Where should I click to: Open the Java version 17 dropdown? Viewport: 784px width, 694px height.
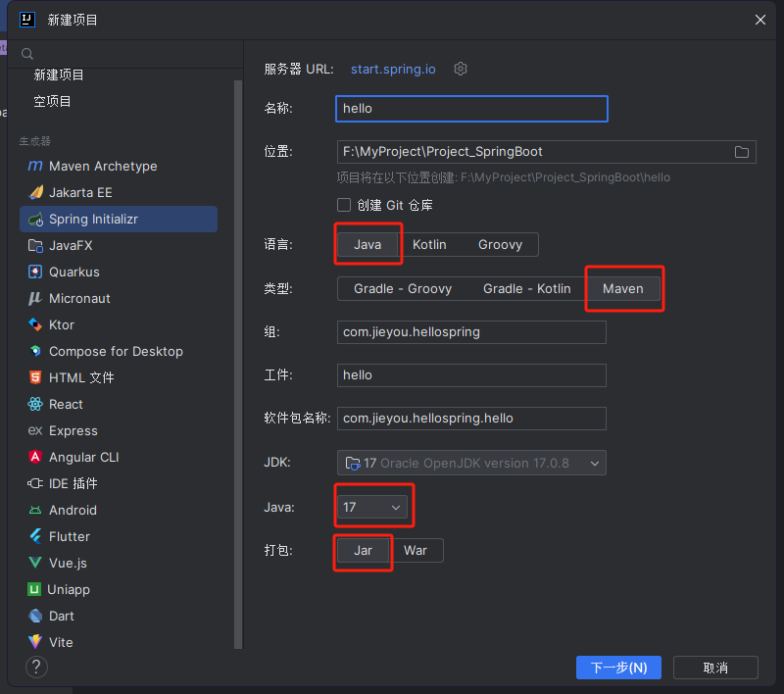coord(372,508)
